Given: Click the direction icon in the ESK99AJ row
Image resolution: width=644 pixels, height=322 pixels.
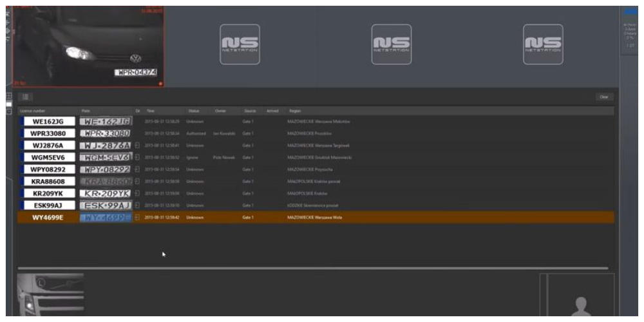Looking at the screenshot, I should pyautogui.click(x=138, y=205).
